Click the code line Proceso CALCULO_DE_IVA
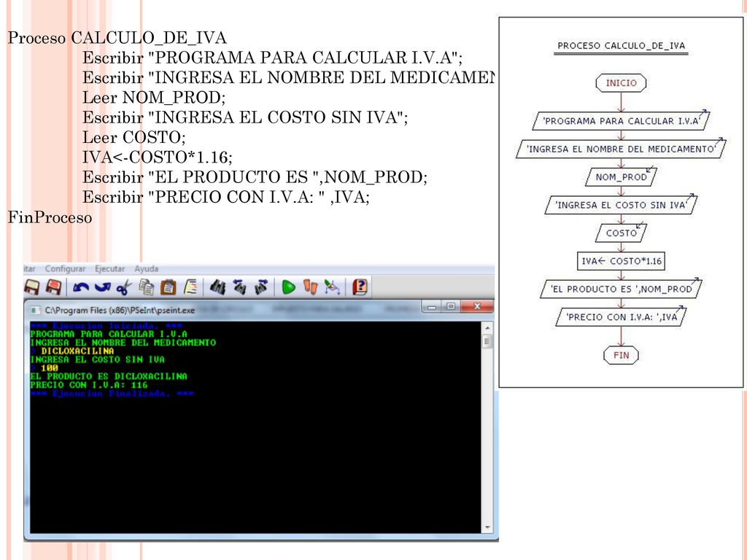Image resolution: width=747 pixels, height=560 pixels. 117,38
